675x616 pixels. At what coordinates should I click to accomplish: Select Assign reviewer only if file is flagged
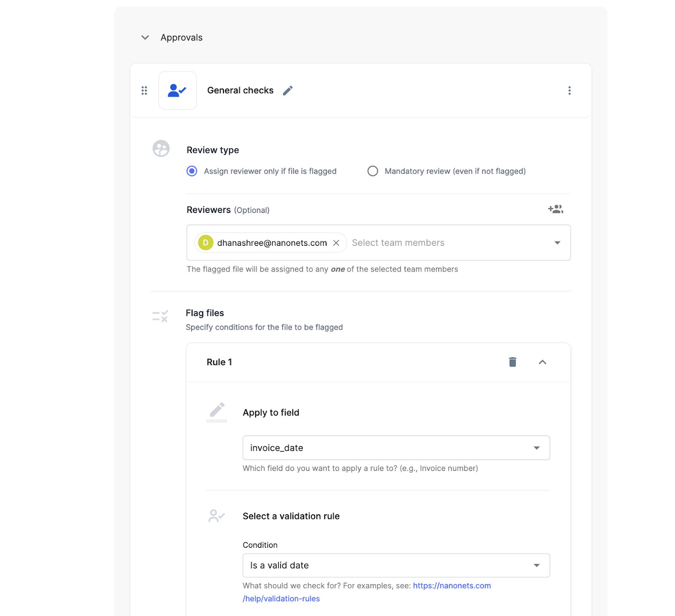point(192,171)
